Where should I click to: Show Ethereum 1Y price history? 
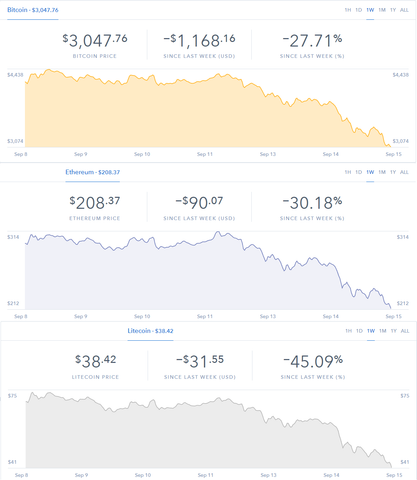(393, 172)
